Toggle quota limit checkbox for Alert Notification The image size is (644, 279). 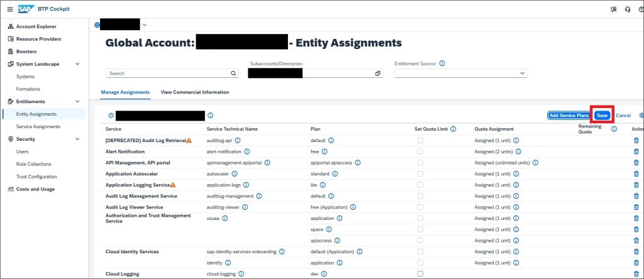coord(420,151)
